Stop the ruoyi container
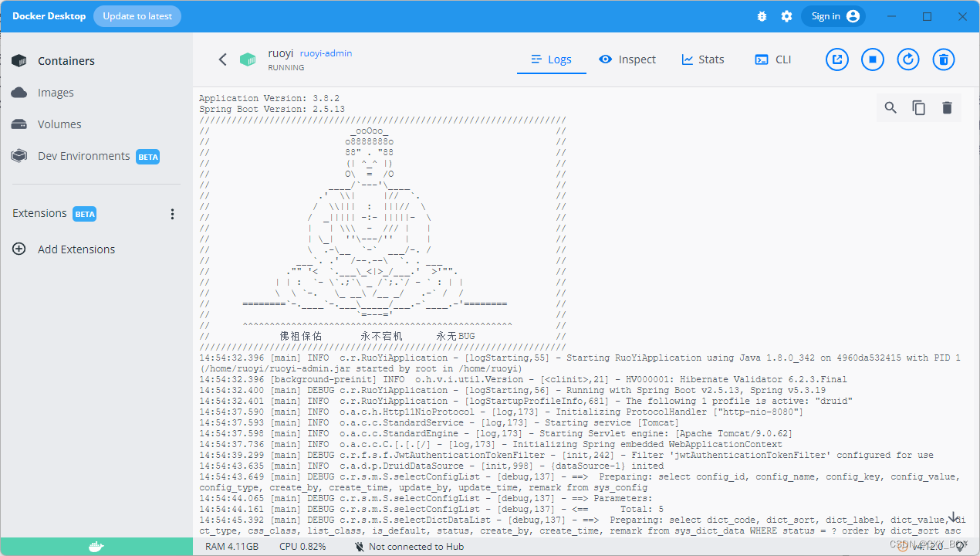The image size is (980, 556). [873, 59]
